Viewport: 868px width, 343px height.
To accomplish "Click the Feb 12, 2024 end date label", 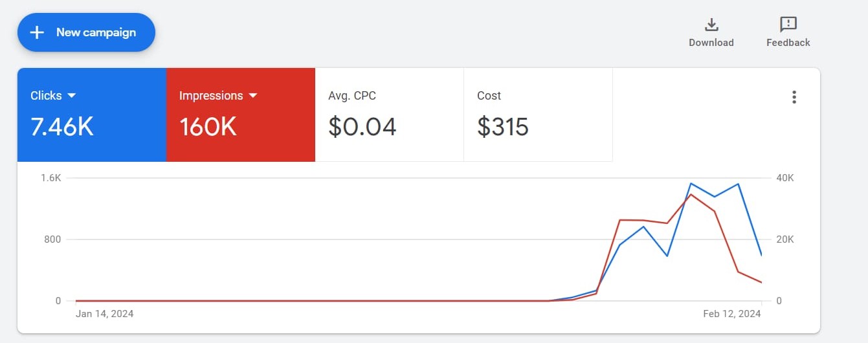I will click(x=732, y=314).
